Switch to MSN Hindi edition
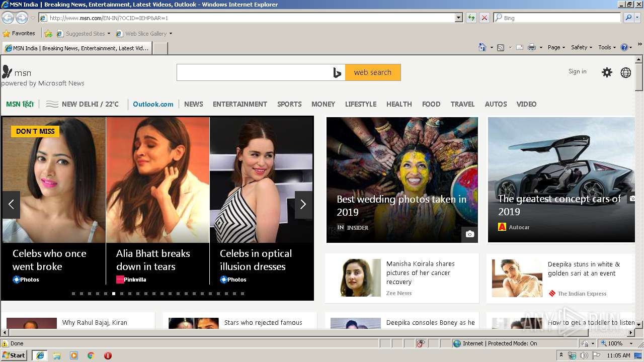The image size is (644, 362). (20, 104)
